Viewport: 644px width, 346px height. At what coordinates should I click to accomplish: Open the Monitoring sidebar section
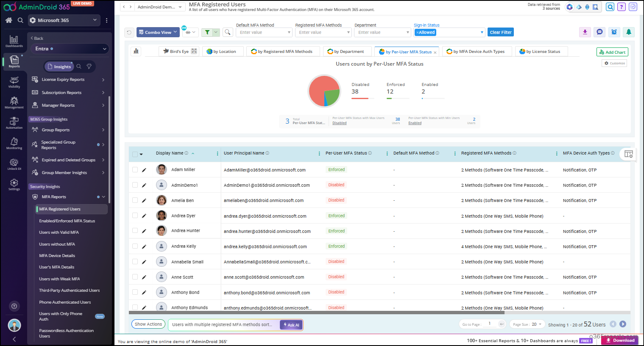pos(14,144)
